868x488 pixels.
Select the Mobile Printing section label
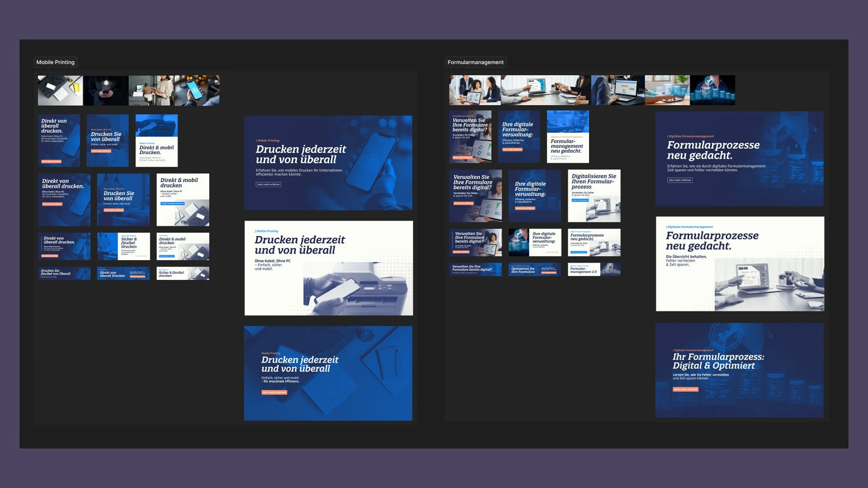pyautogui.click(x=55, y=62)
